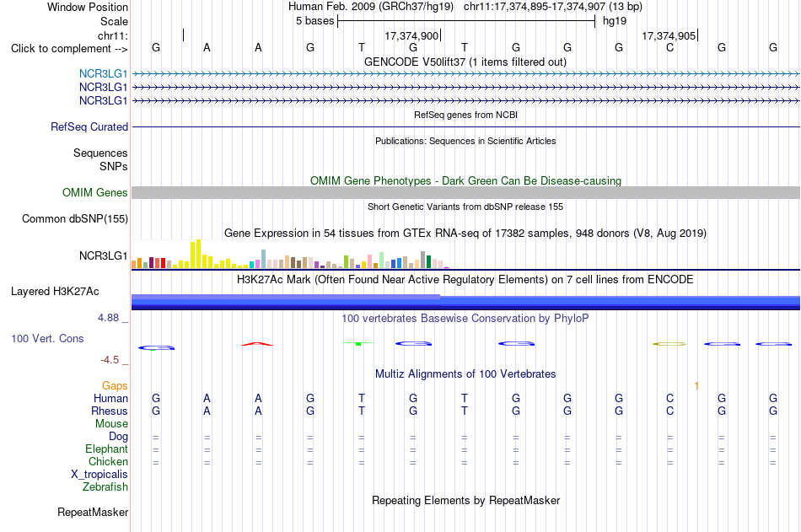The width and height of the screenshot is (801, 532).
Task: Select the Mouse species row label
Action: tap(111, 423)
